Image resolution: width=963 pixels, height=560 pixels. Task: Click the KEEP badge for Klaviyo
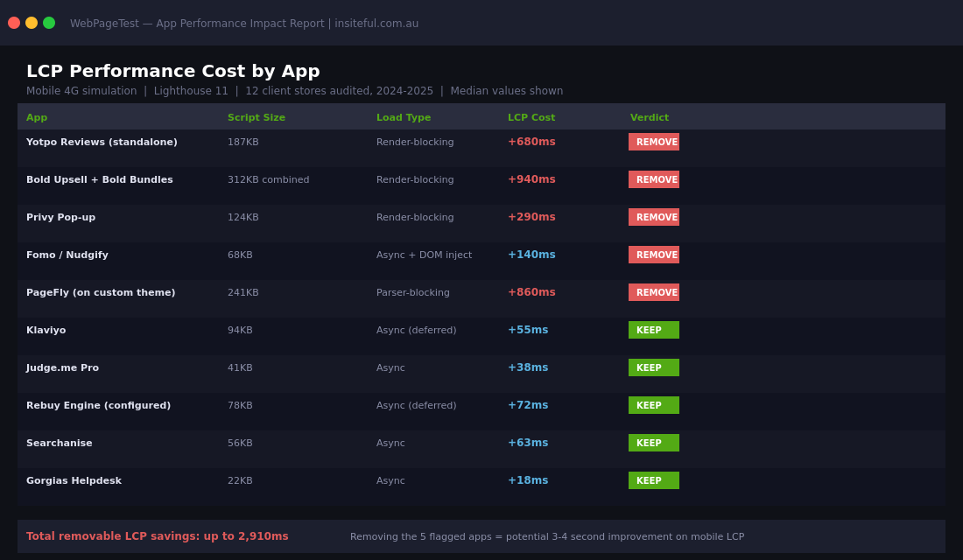(653, 330)
